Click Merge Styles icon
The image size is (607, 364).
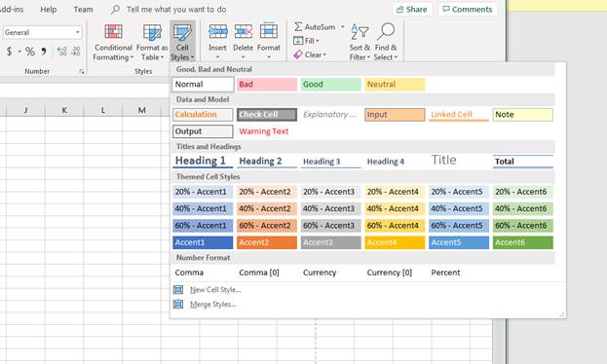178,304
